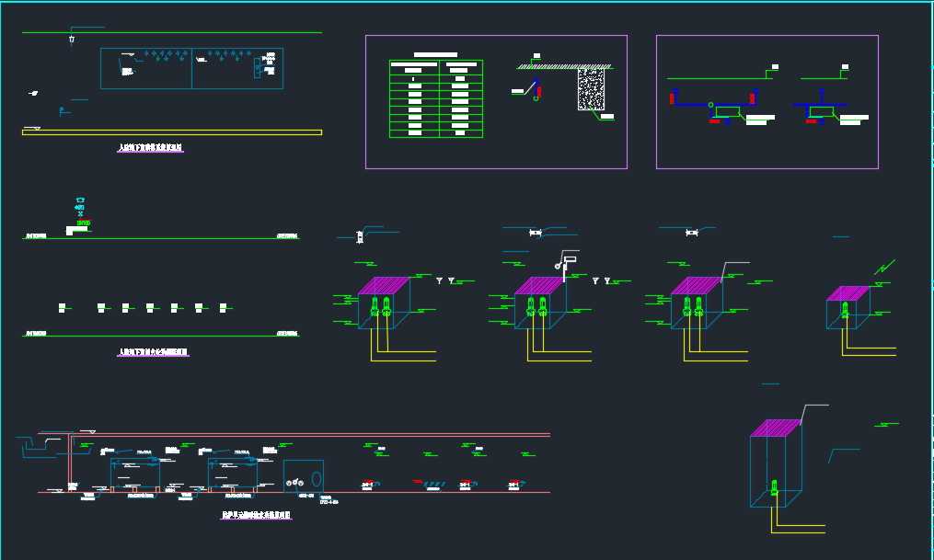Select the underlined title beneath the bottom tank drawing

(x=256, y=515)
